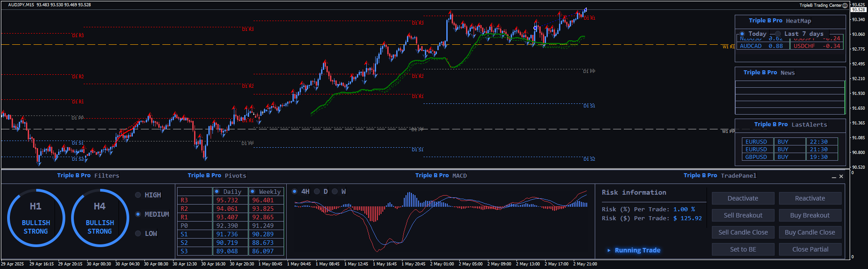
Task: Select the HIGH filter option
Action: (x=138, y=195)
